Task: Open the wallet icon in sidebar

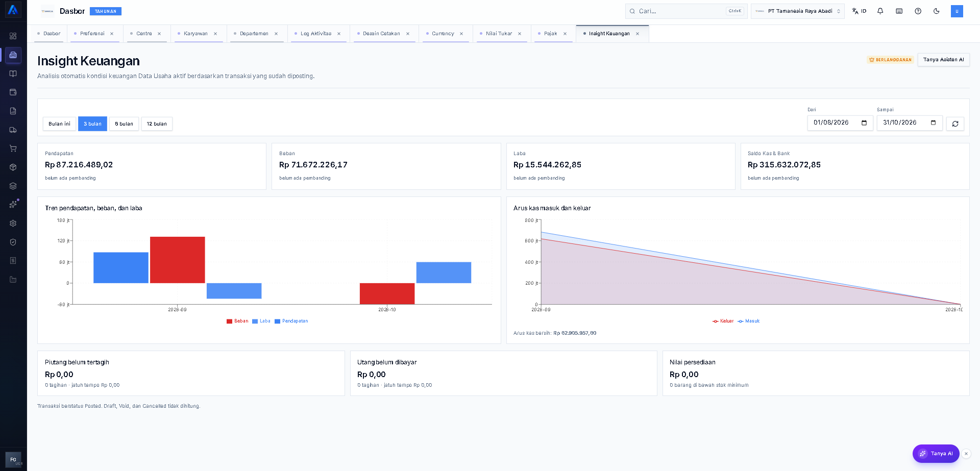Action: (x=13, y=92)
